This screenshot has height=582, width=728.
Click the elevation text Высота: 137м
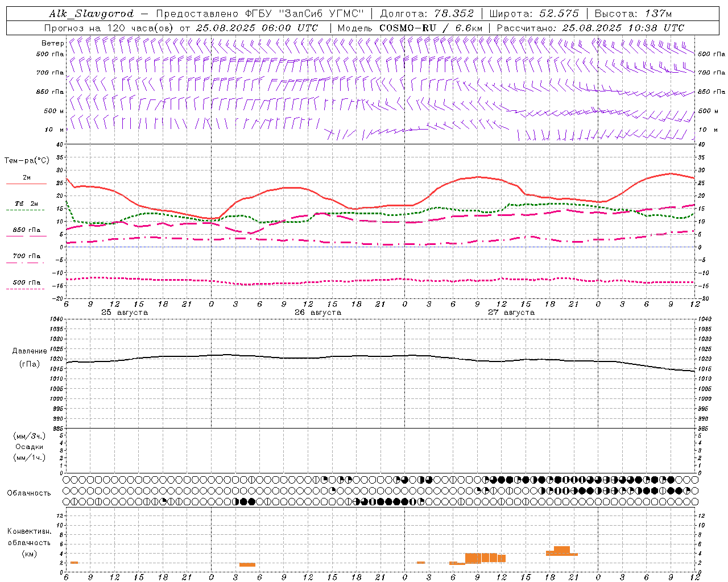pos(634,14)
